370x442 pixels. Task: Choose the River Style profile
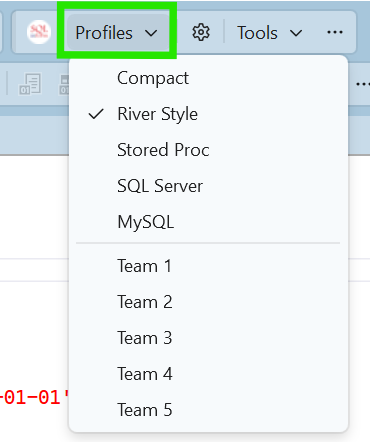[208, 114]
